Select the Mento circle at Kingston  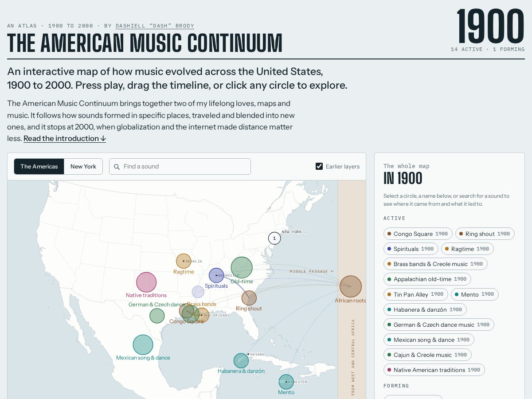(x=286, y=382)
